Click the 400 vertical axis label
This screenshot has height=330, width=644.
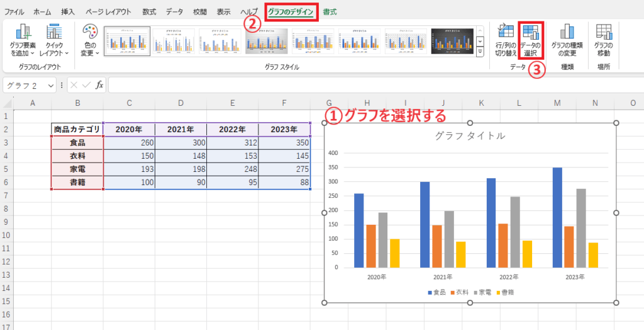[333, 153]
